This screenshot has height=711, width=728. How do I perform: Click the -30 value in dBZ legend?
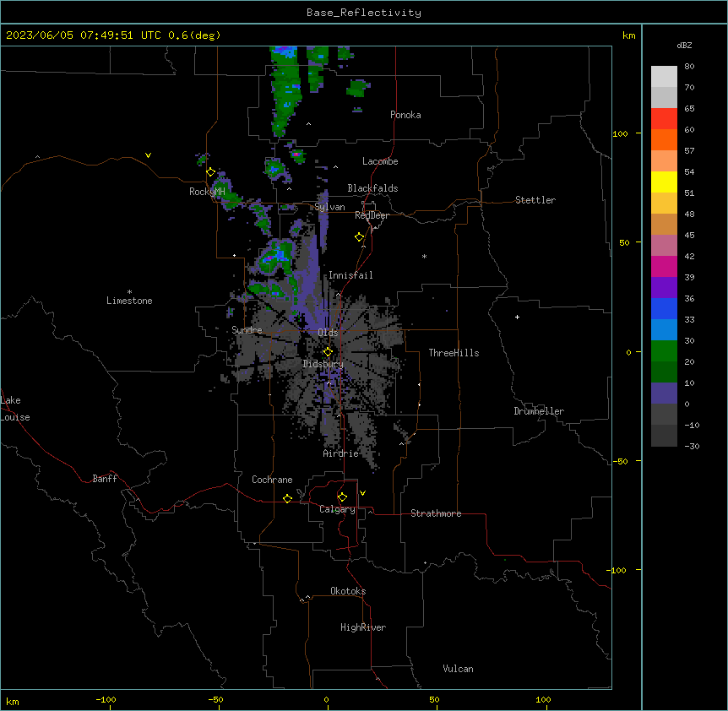[x=692, y=446]
